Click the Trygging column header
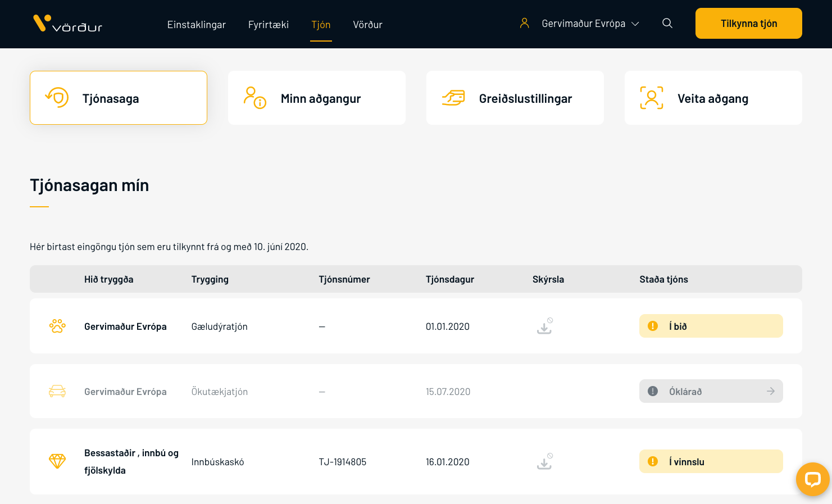The image size is (832, 504). click(x=210, y=279)
